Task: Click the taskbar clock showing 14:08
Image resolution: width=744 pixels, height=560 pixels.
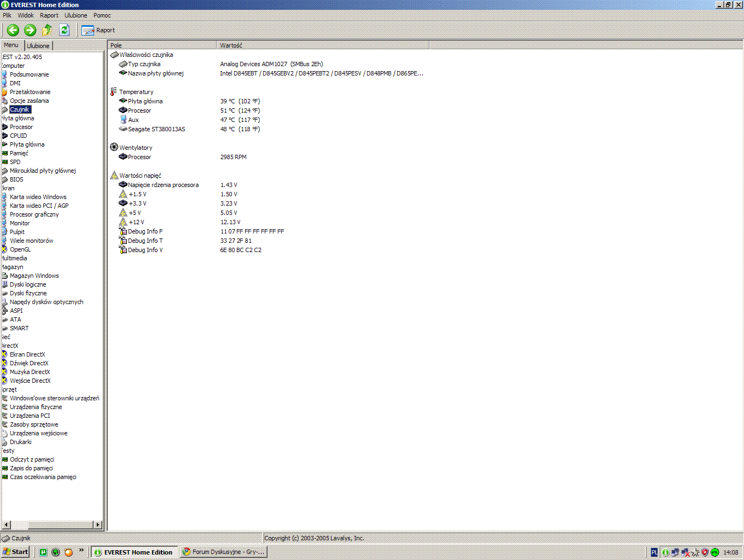Action: tap(731, 552)
